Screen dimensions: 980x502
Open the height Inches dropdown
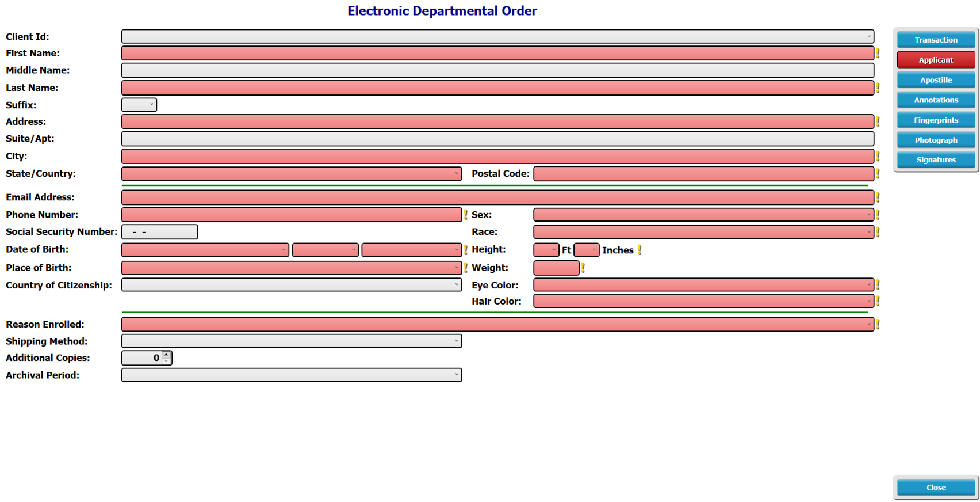click(x=587, y=250)
